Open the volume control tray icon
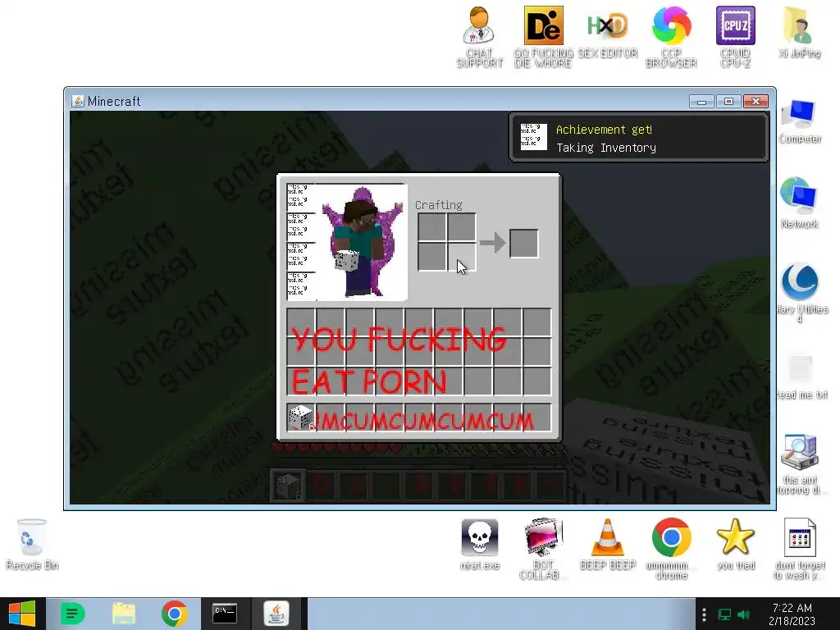 (x=743, y=614)
